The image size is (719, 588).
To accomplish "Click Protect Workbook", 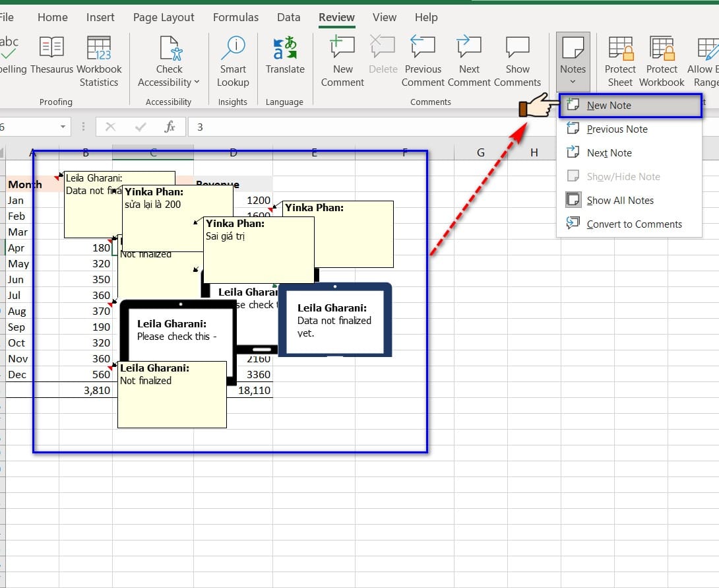I will (x=662, y=61).
